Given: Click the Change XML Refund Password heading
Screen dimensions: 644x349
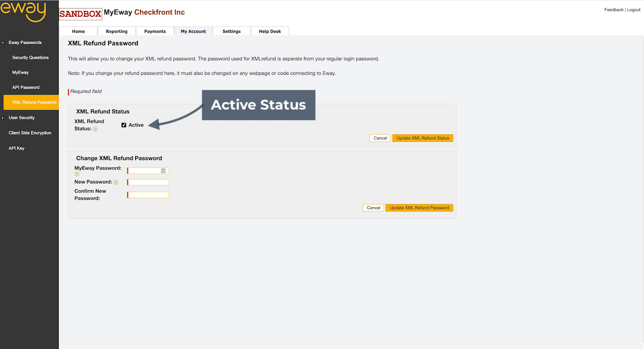Looking at the screenshot, I should point(119,158).
